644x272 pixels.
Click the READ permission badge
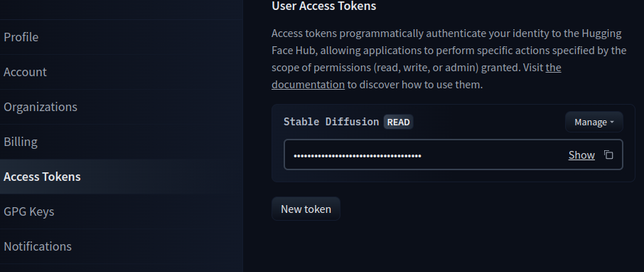click(x=398, y=122)
